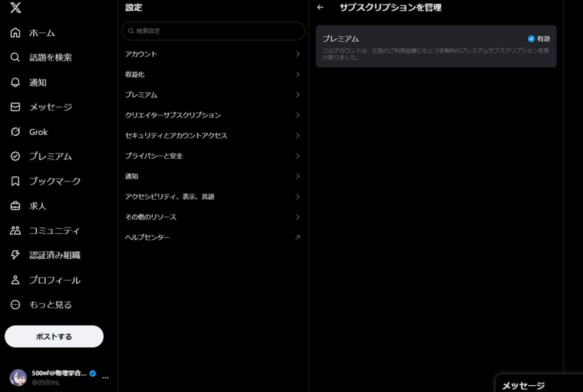Click the コミュニティ navigation text
The width and height of the screenshot is (583, 392).
click(54, 231)
